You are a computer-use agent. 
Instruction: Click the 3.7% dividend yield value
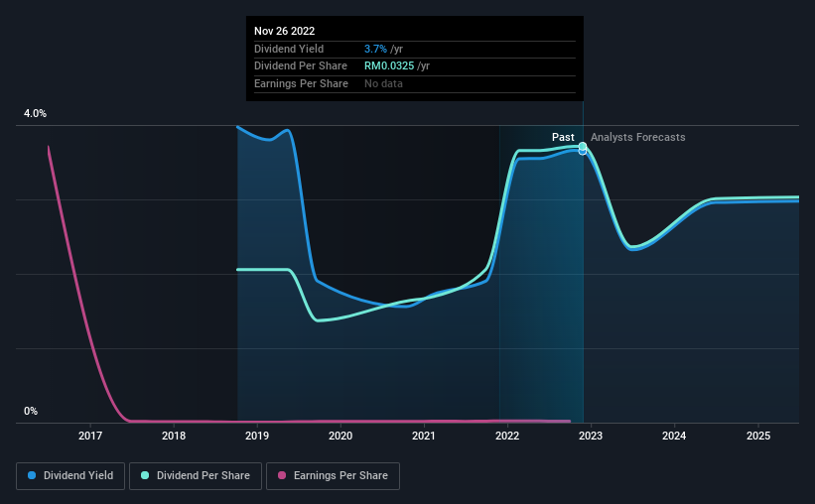(375, 49)
